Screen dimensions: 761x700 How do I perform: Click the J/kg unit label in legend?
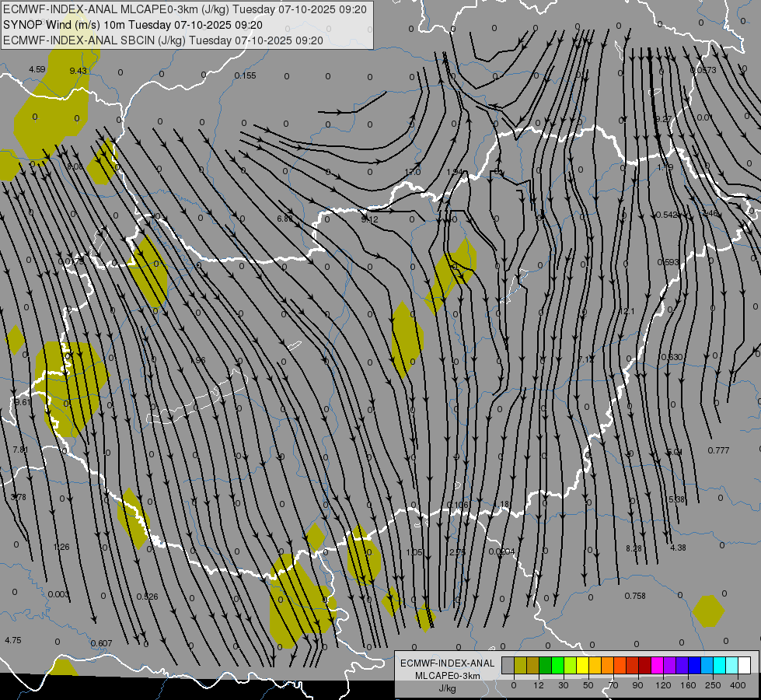click(x=447, y=688)
